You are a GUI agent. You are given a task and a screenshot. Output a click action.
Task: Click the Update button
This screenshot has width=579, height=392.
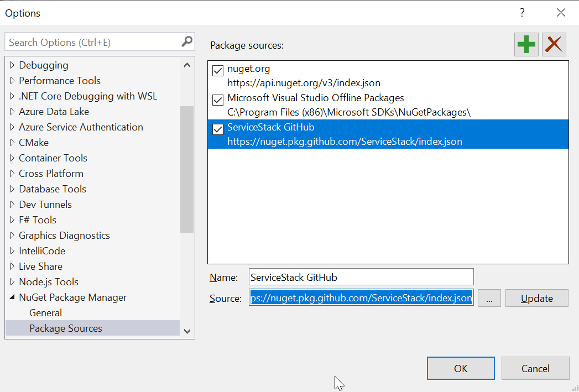click(537, 298)
